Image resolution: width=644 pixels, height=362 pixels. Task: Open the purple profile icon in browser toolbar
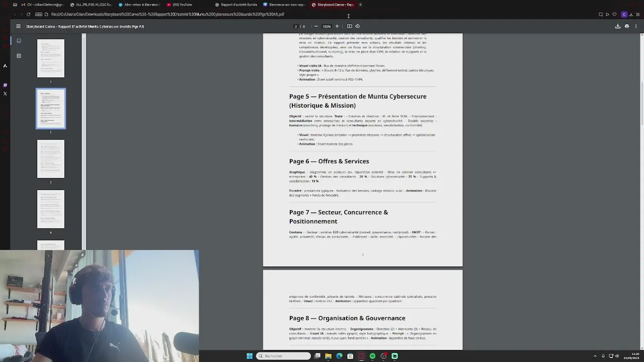pyautogui.click(x=624, y=14)
